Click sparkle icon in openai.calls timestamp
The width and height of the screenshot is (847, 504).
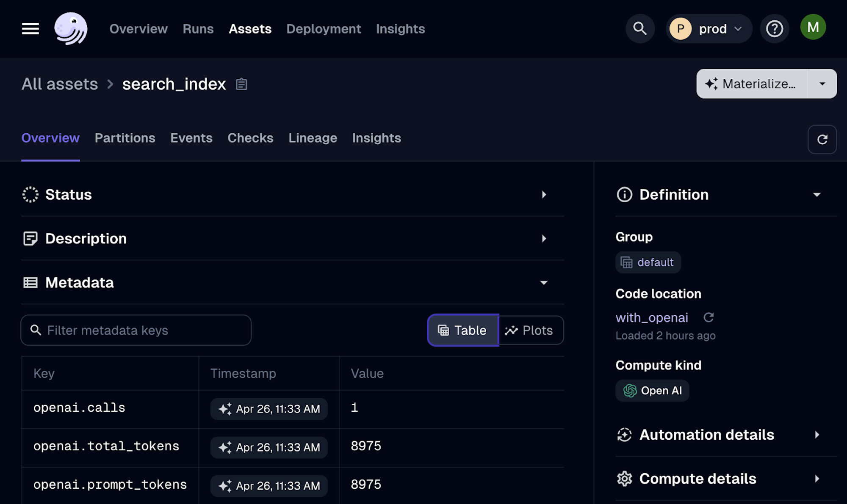tap(225, 409)
